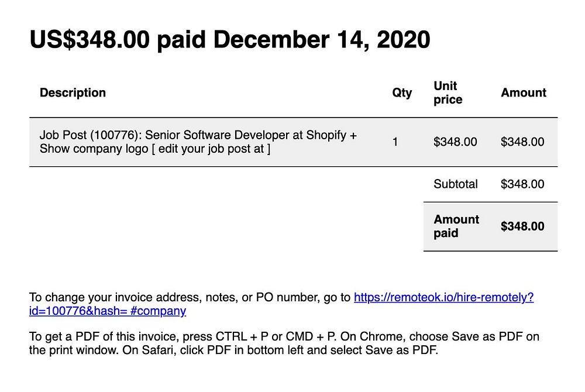Click the Amount column header
585x392 pixels.
click(523, 92)
